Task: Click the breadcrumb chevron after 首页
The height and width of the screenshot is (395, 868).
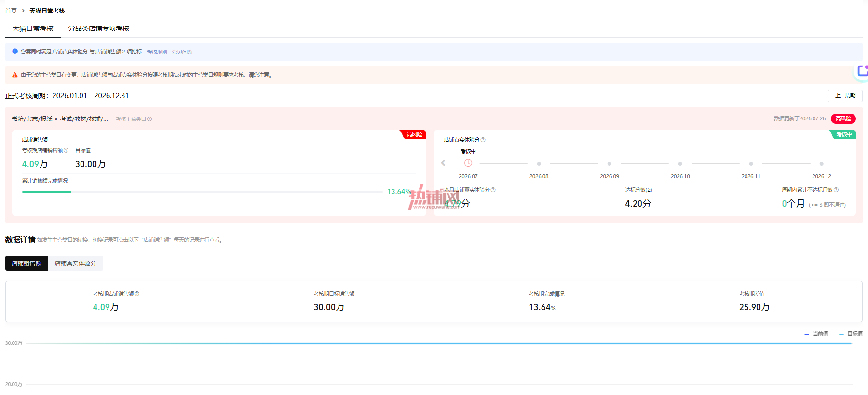Action: pyautogui.click(x=23, y=11)
